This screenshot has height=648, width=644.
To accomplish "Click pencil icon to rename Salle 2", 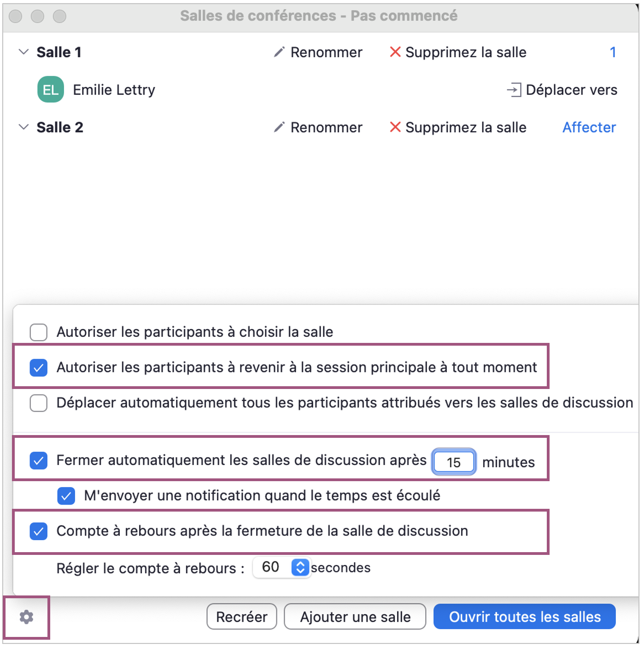I will 279,127.
